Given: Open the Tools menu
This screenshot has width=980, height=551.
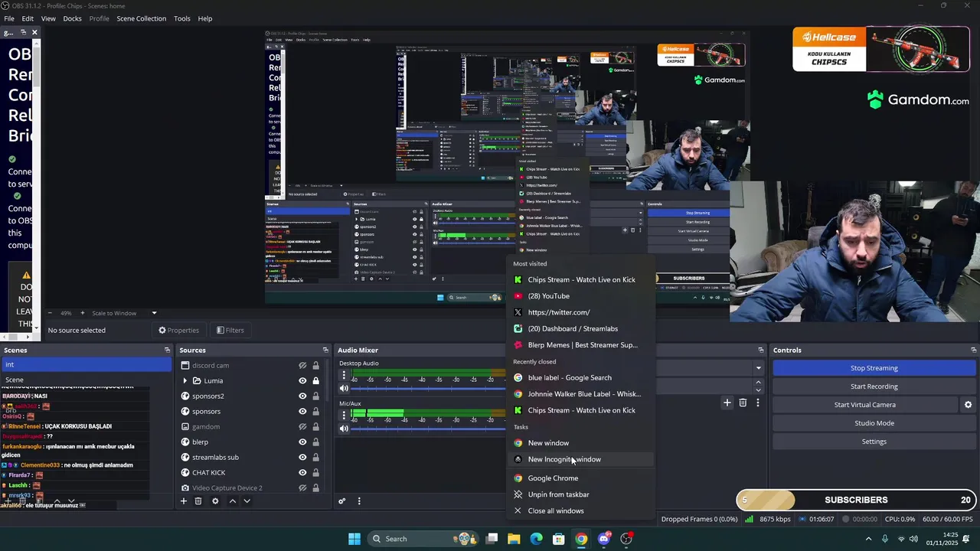Looking at the screenshot, I should 182,18.
